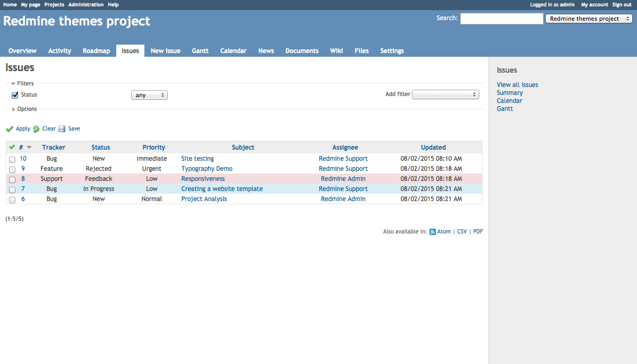Screen dimensions: 637x364
Task: Check the box for issue 10
Action: coord(12,159)
